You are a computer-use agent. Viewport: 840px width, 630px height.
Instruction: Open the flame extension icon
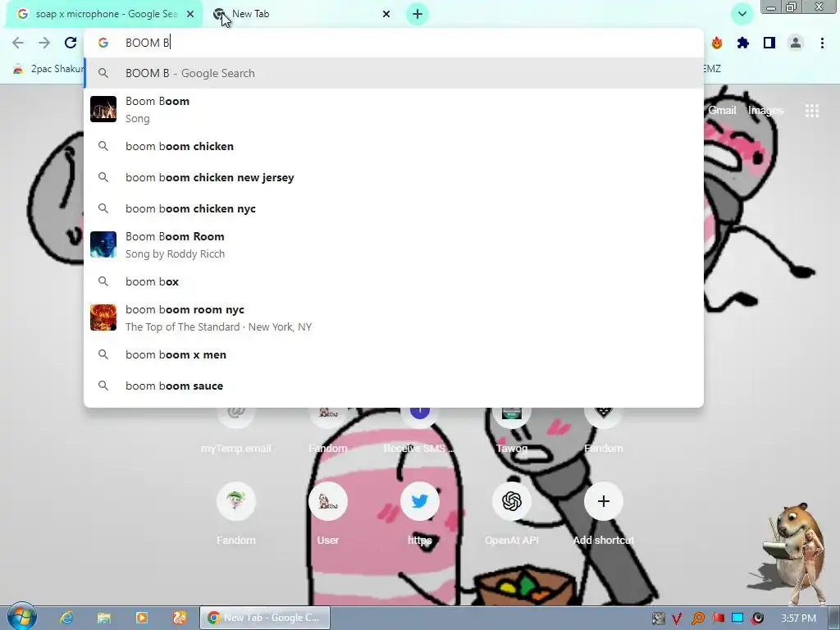pyautogui.click(x=716, y=43)
